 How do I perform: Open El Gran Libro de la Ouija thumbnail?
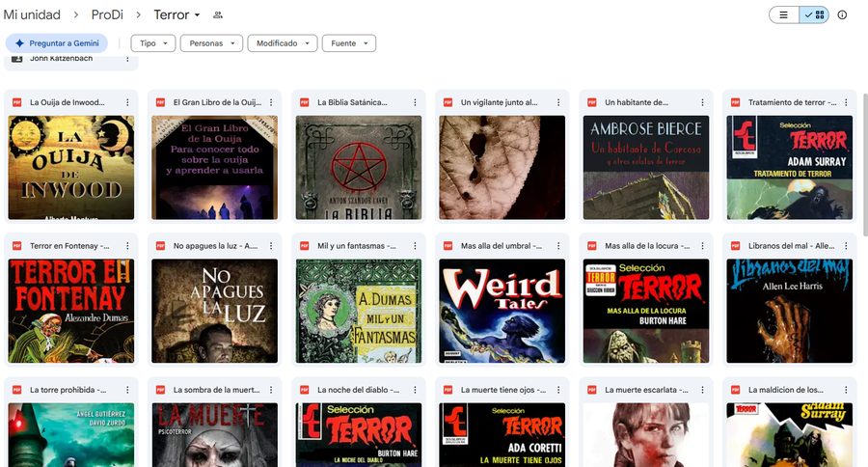point(215,167)
